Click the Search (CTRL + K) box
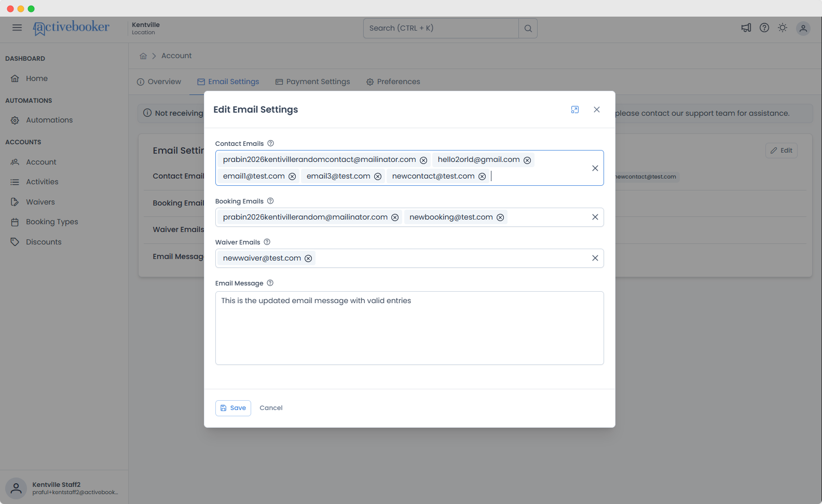Image resolution: width=822 pixels, height=504 pixels. pos(441,29)
